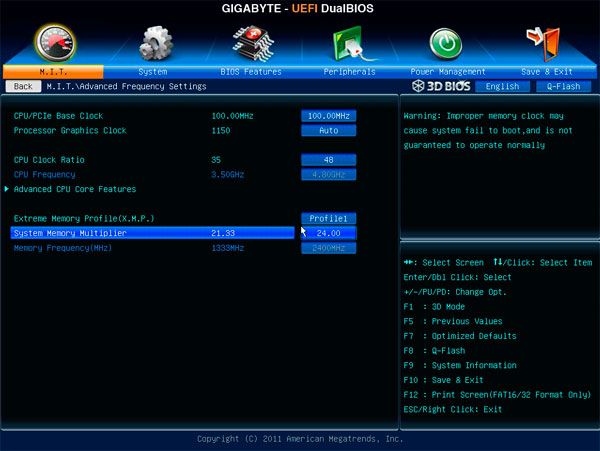Select the Save & Exit door icon
Image resolution: width=600 pixels, height=451 pixels.
point(545,44)
